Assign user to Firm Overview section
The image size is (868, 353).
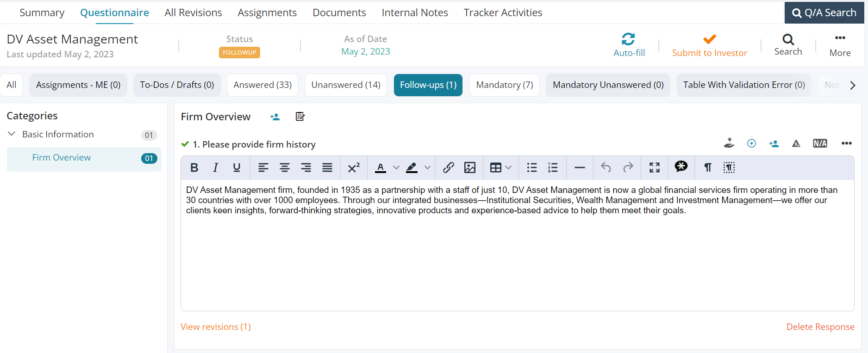[x=275, y=117]
